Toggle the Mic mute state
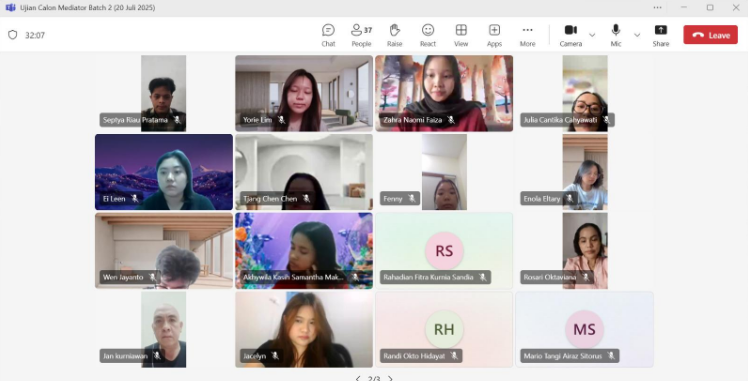 616,35
